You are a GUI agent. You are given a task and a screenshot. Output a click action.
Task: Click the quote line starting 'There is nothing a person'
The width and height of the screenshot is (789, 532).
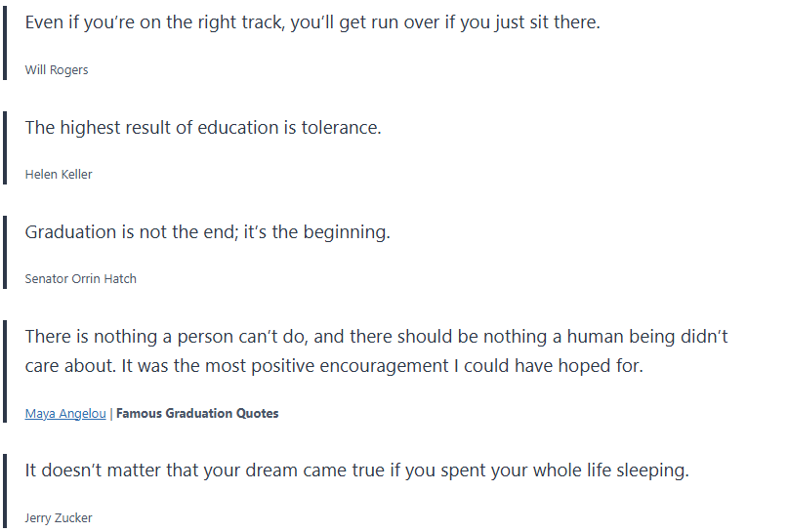(376, 337)
